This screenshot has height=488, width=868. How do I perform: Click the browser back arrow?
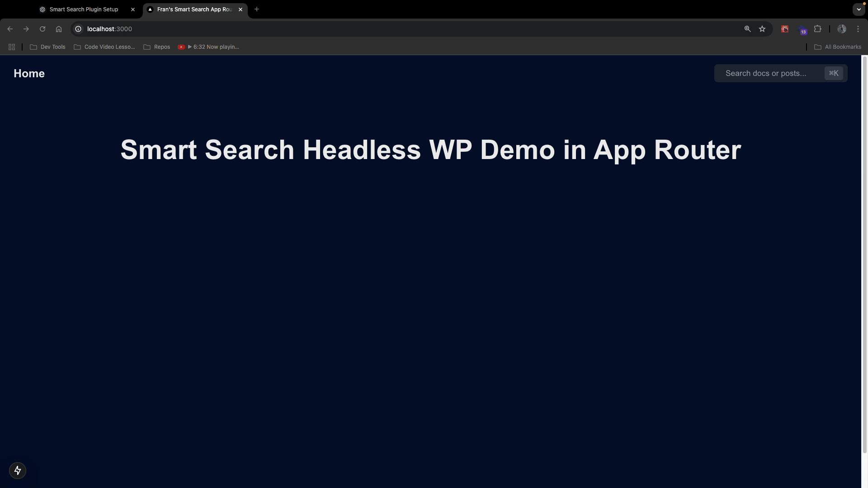(x=10, y=29)
